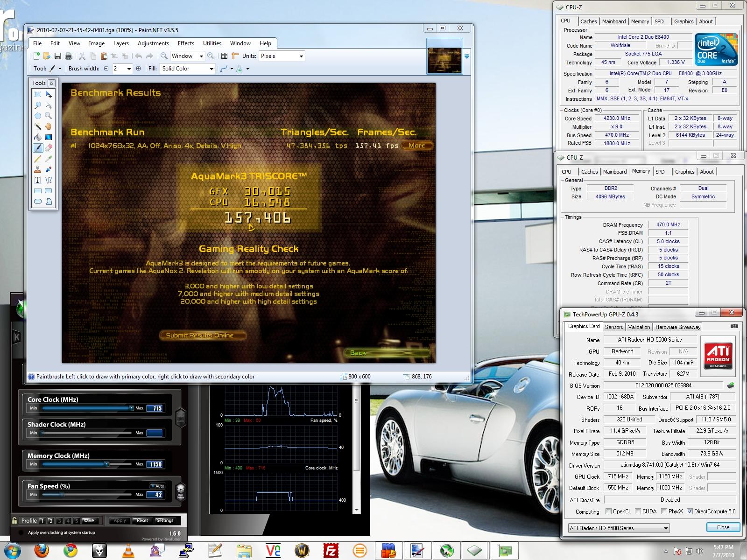This screenshot has width=747, height=560.
Task: Click the Memory Clock slider handle
Action: point(107,464)
